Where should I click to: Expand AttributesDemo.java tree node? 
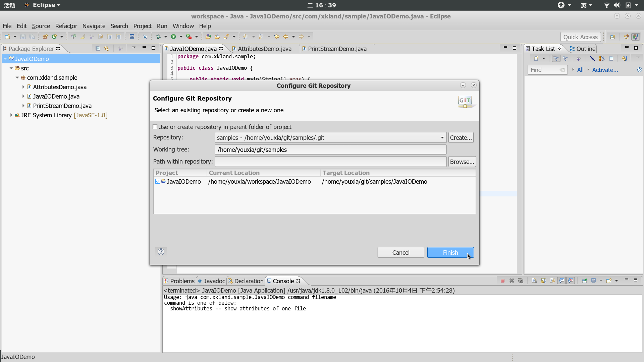point(23,87)
